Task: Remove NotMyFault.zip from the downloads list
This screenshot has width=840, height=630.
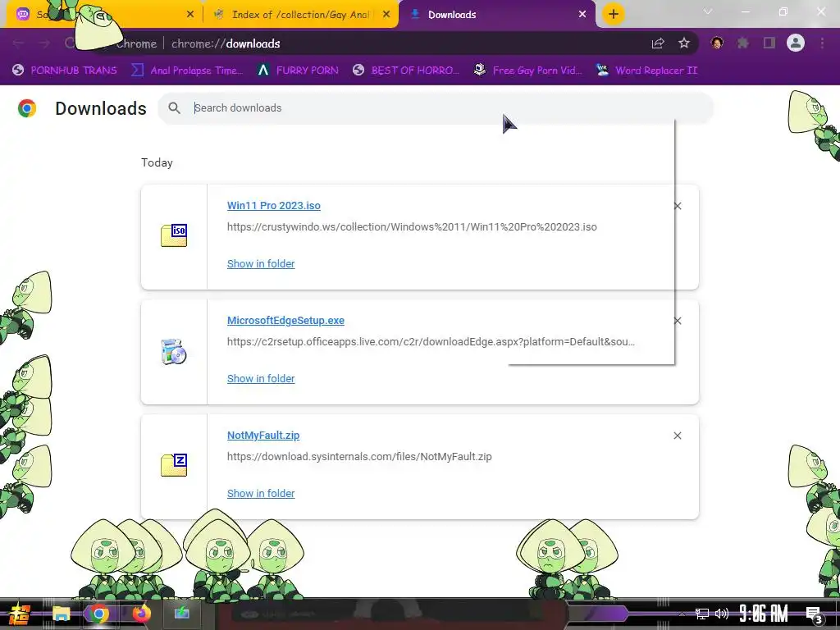Action: pos(677,436)
